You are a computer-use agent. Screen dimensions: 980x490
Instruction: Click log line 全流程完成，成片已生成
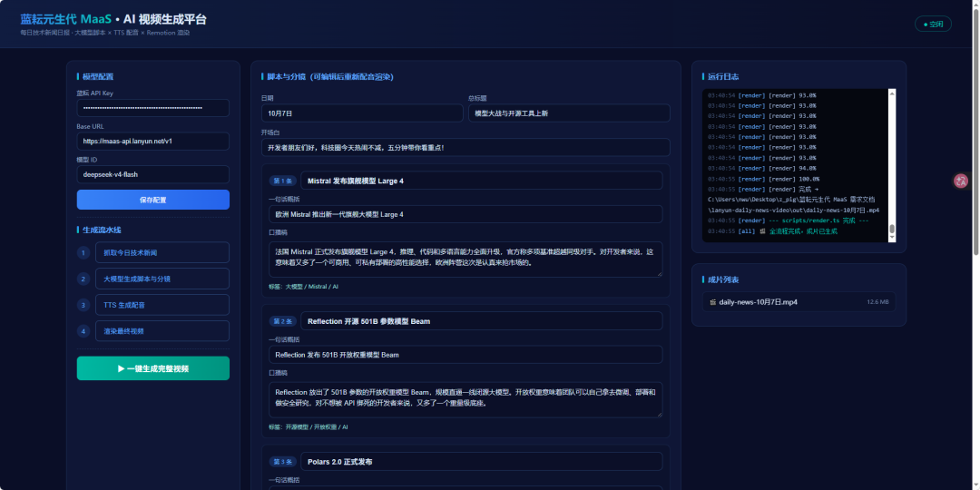[x=772, y=231]
